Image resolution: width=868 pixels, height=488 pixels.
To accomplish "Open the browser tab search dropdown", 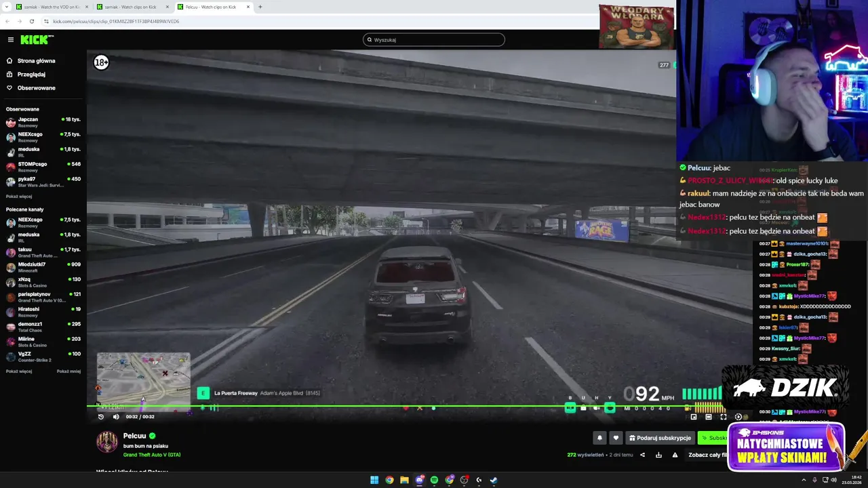I will (6, 7).
